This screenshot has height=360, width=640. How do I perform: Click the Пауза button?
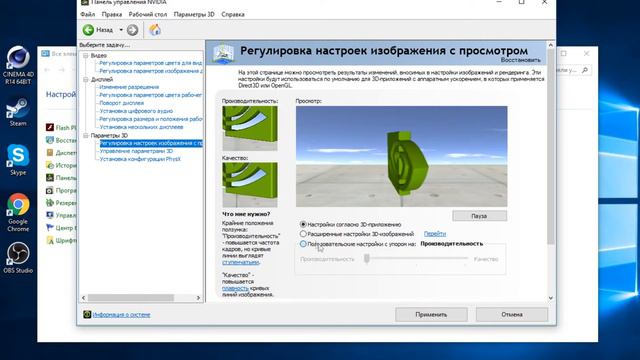(x=479, y=216)
